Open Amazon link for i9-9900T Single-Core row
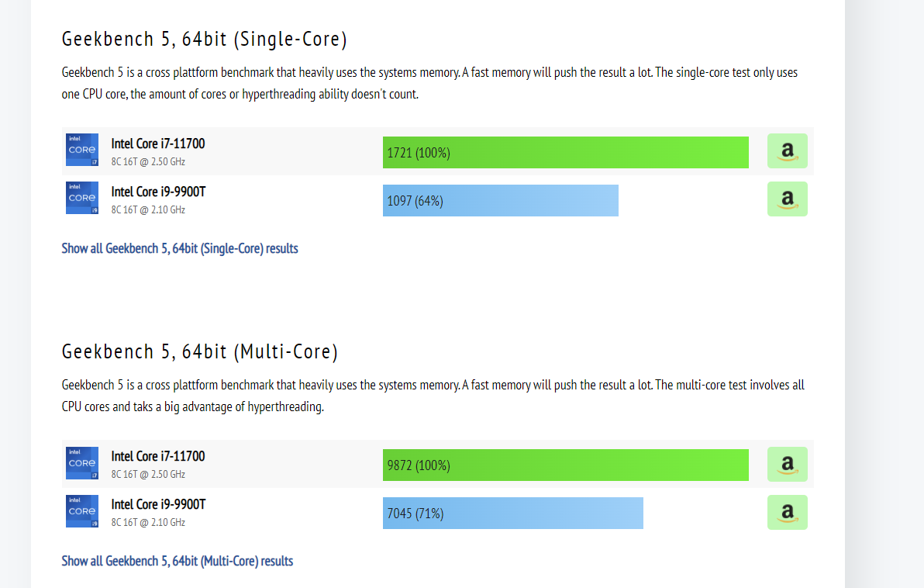This screenshot has width=924, height=588. coord(788,199)
